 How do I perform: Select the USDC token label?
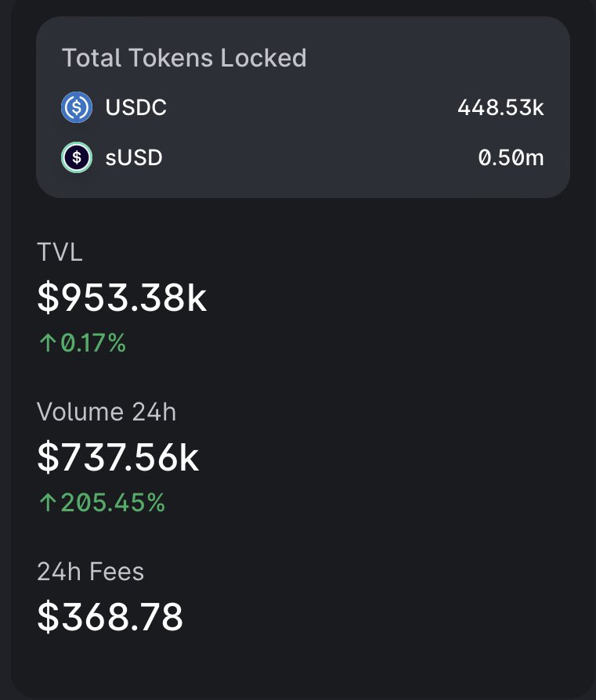pos(136,107)
